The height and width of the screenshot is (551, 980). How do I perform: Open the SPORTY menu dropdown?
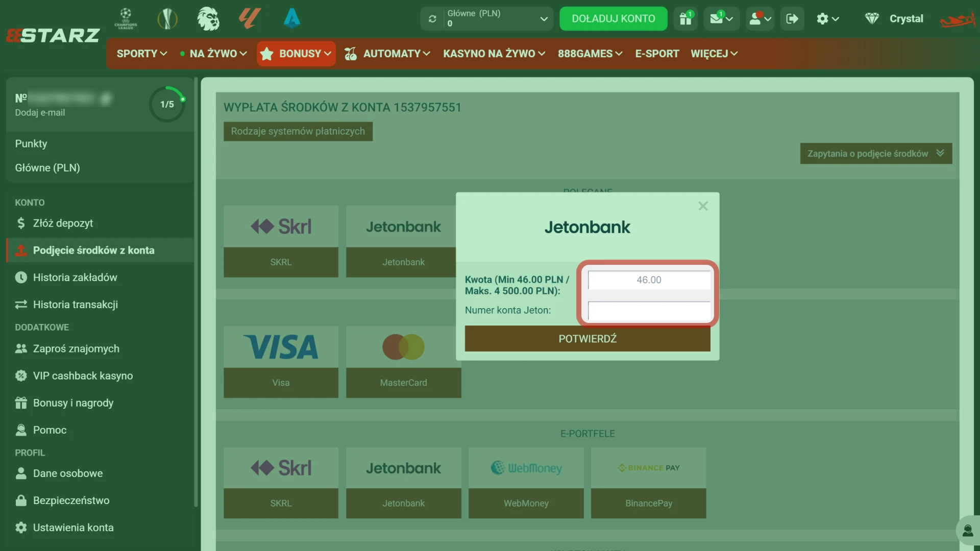(x=141, y=54)
